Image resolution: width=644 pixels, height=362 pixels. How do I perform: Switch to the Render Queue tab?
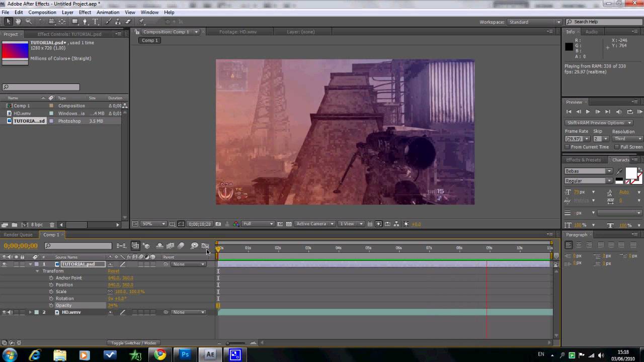tap(18, 235)
